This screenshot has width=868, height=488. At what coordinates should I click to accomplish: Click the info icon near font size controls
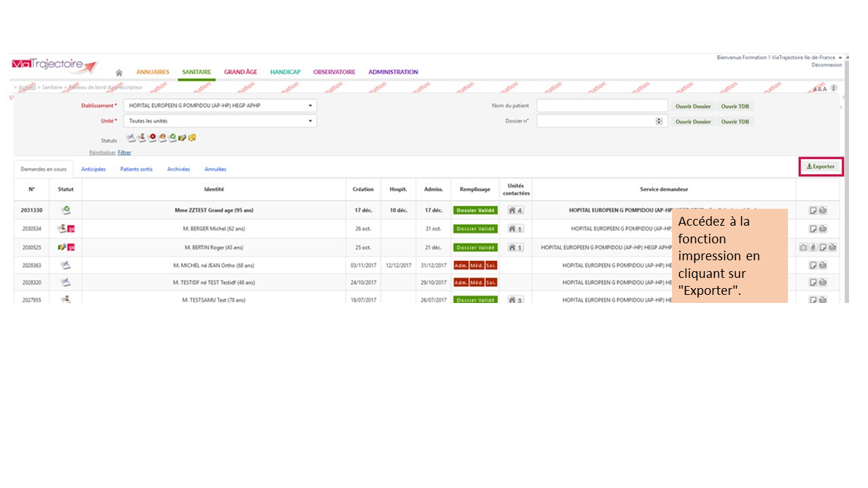(x=833, y=88)
